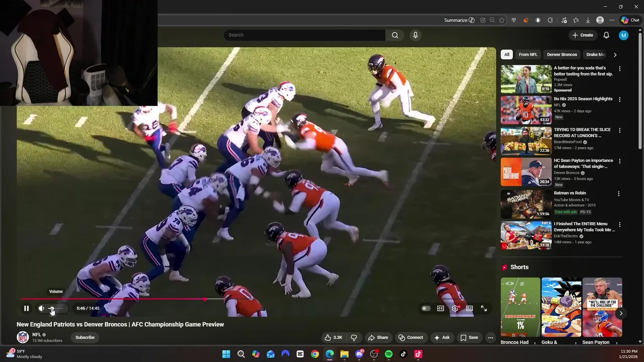Enter fullscreen mode in the video player
This screenshot has height=362, width=644.
[x=484, y=308]
